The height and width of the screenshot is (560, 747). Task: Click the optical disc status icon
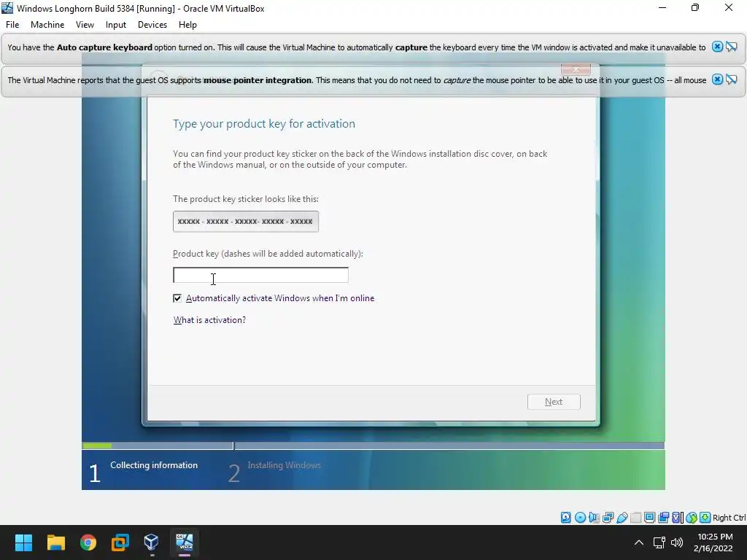click(580, 518)
